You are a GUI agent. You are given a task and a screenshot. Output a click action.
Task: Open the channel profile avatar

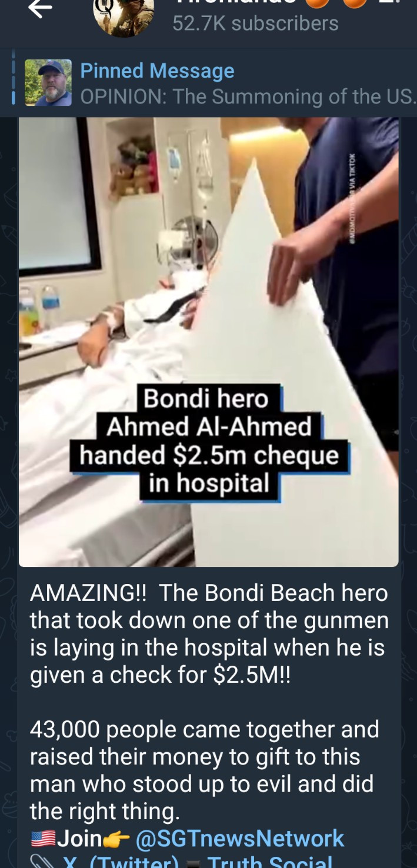(x=124, y=16)
